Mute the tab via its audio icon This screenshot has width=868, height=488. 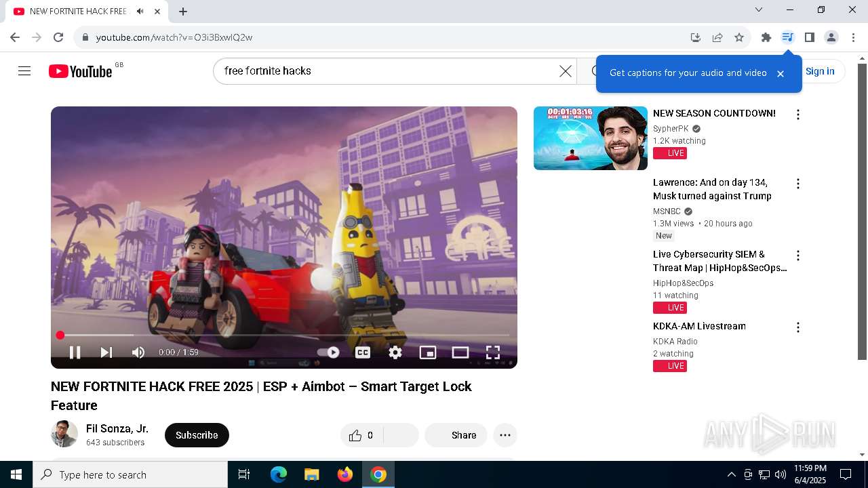(x=140, y=12)
